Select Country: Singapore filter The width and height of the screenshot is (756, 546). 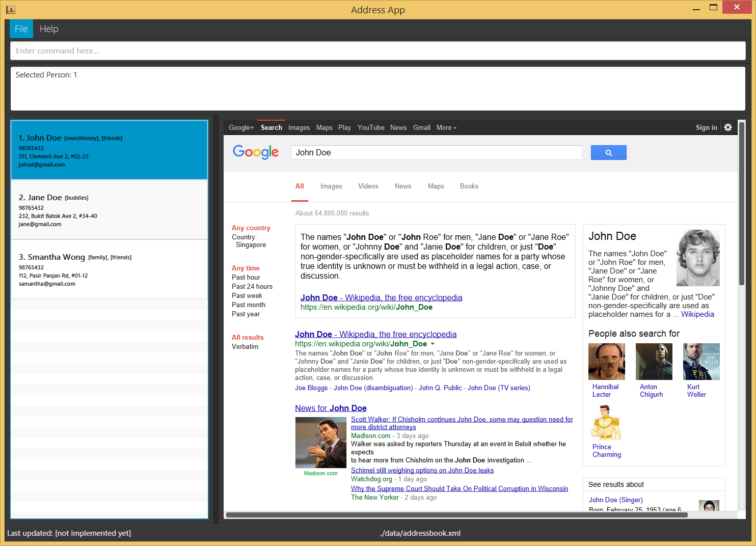pos(249,241)
